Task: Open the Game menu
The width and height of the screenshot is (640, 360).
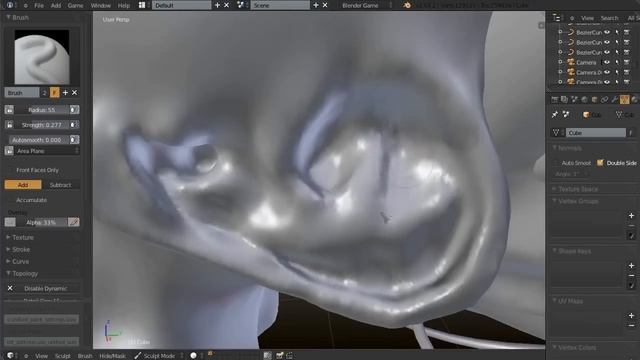Action: coord(76,5)
